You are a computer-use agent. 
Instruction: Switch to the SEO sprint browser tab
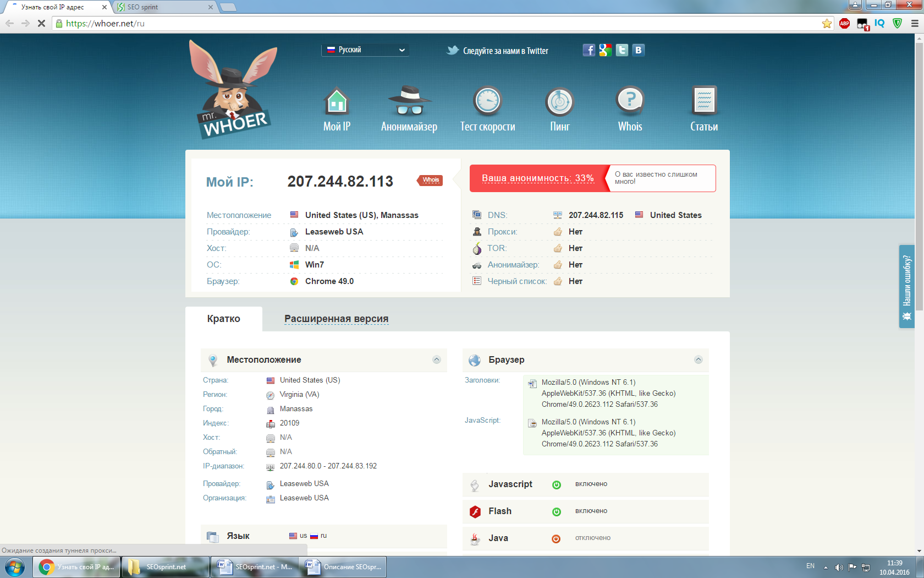point(164,7)
